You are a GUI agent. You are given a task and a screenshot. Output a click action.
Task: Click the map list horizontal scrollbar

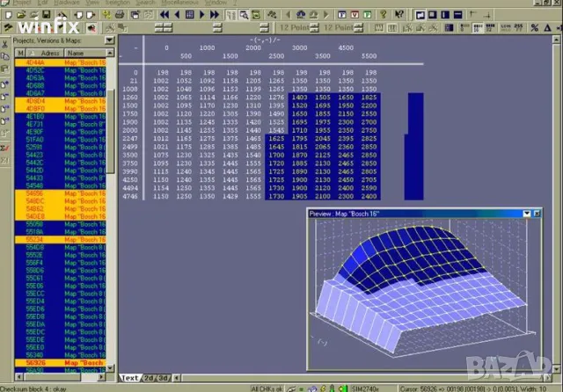tap(61, 377)
